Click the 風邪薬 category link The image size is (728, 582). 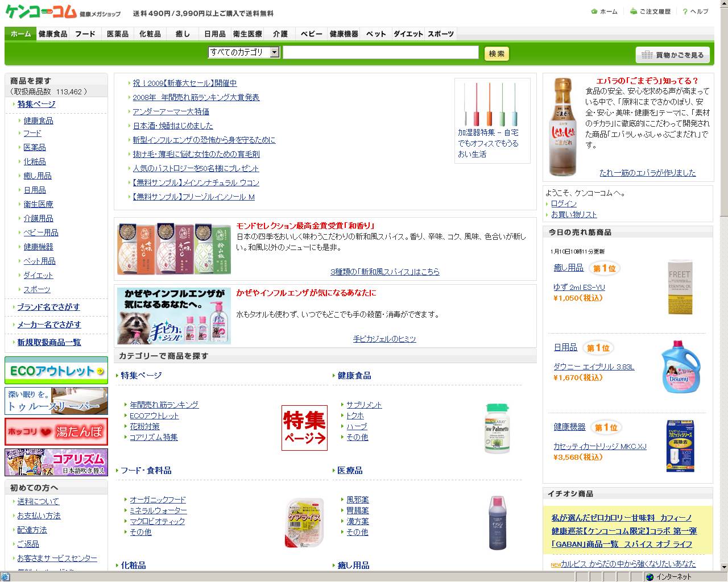coord(357,500)
